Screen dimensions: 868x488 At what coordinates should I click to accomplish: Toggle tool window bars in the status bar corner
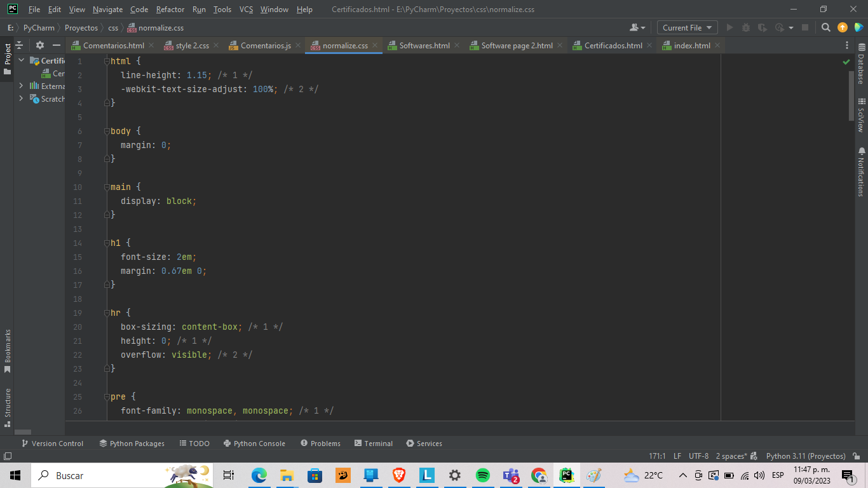(x=8, y=456)
